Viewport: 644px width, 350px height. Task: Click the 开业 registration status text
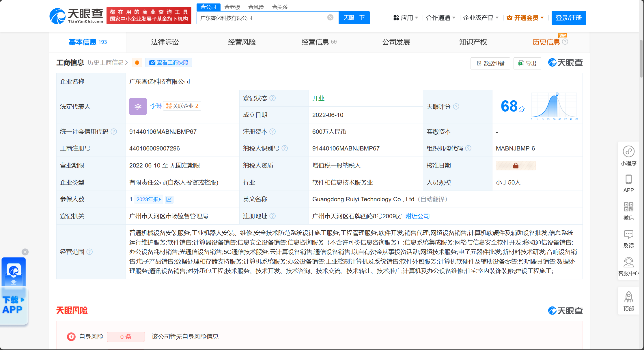(318, 98)
